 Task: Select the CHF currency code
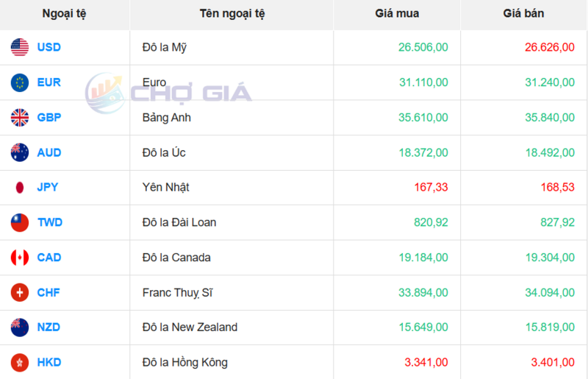point(49,292)
